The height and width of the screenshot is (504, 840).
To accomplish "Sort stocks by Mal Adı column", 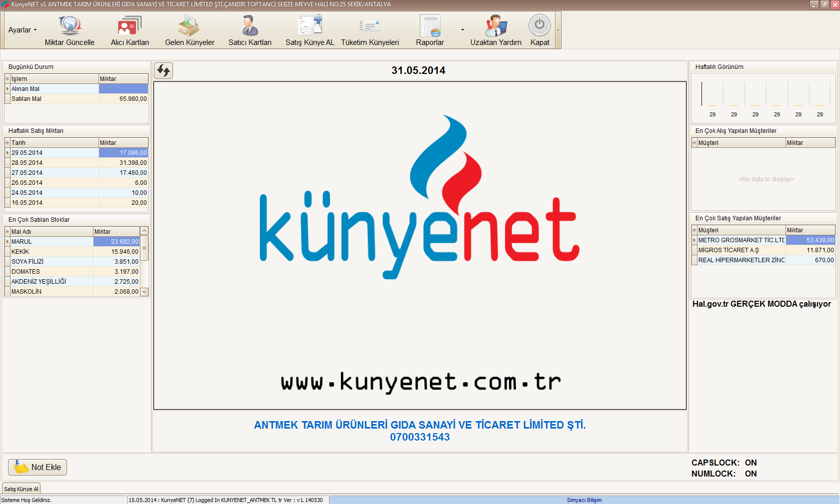I will (x=51, y=232).
